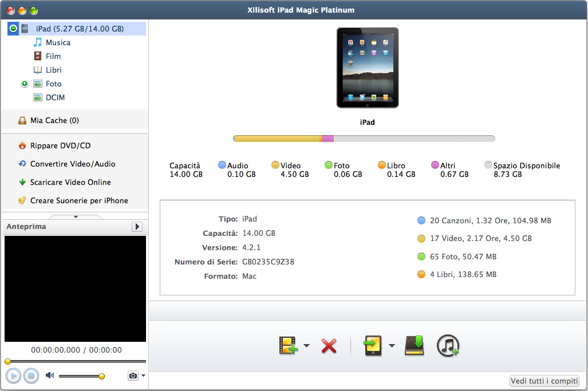Click the volume slider in preview
This screenshot has width=588, height=391.
click(x=80, y=376)
